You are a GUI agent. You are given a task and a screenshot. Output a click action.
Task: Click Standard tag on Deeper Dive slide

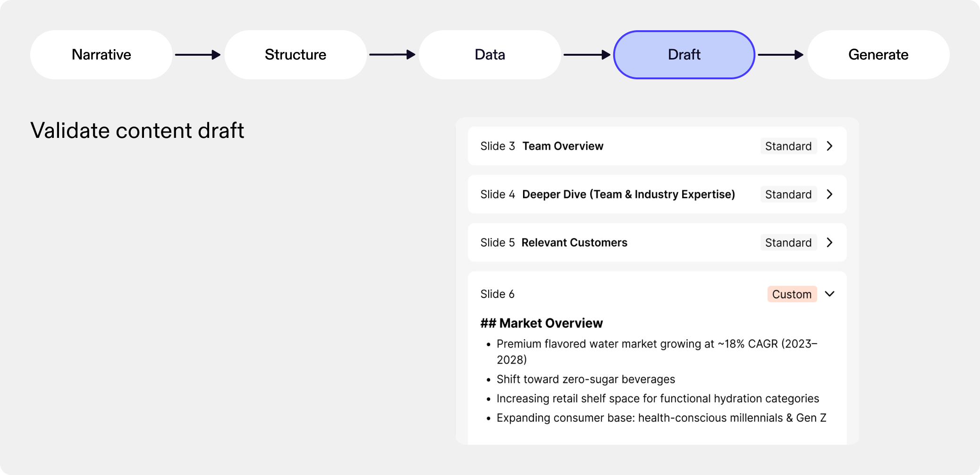[788, 195]
